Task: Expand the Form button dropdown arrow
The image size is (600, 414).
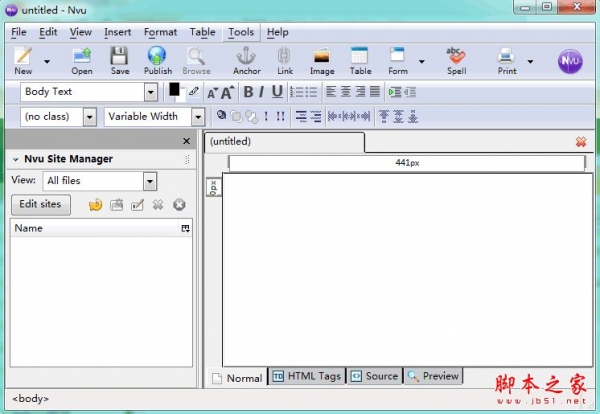Action: pos(421,61)
